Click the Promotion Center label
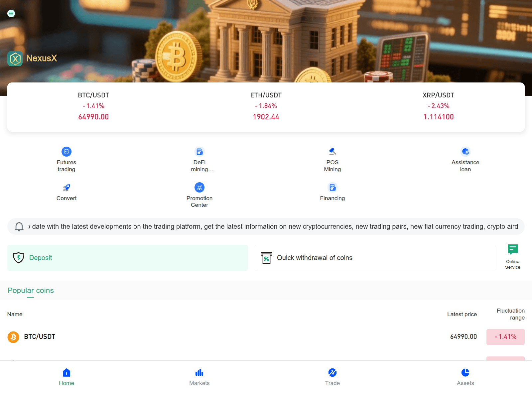The width and height of the screenshot is (532, 399). [199, 201]
